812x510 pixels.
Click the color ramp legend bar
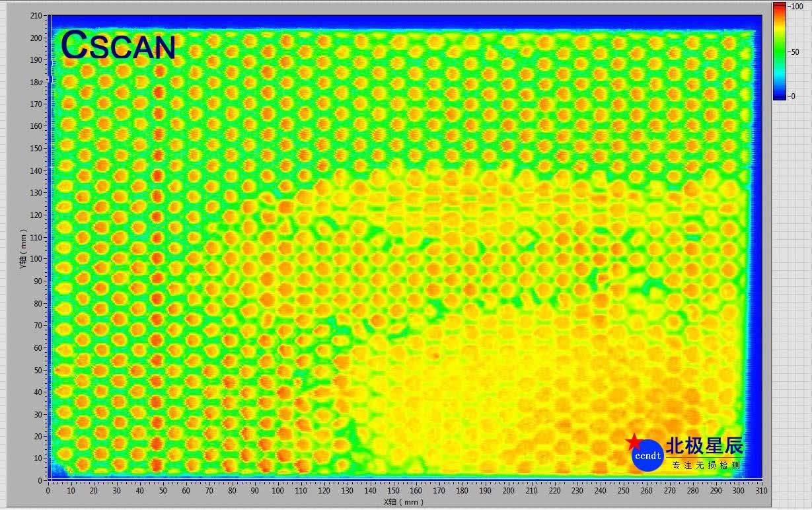click(779, 51)
